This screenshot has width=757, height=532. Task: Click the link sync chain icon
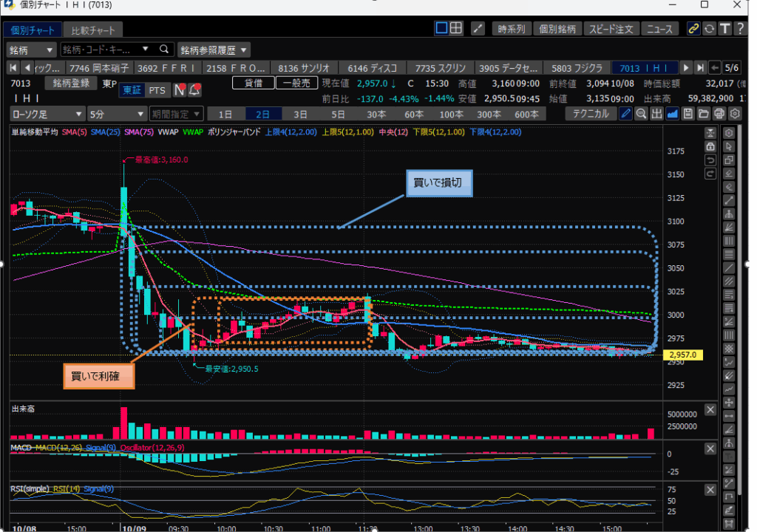[693, 29]
